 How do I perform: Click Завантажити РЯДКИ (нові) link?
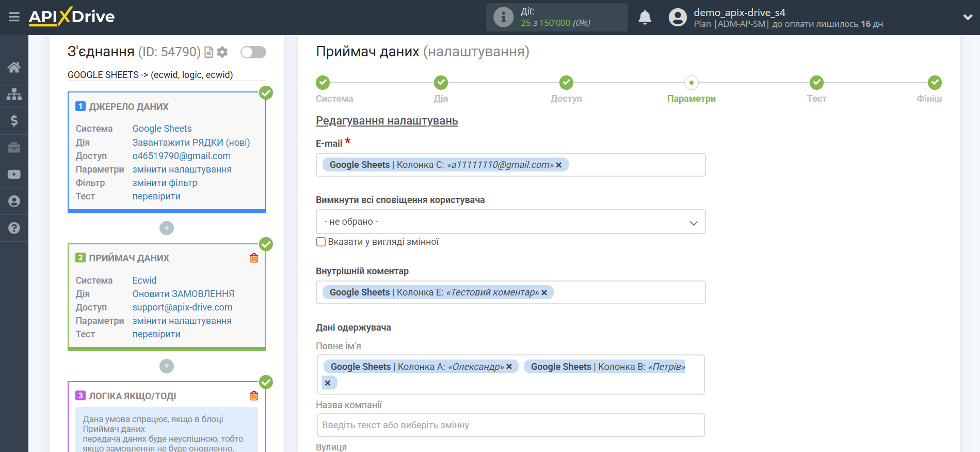pyautogui.click(x=191, y=143)
